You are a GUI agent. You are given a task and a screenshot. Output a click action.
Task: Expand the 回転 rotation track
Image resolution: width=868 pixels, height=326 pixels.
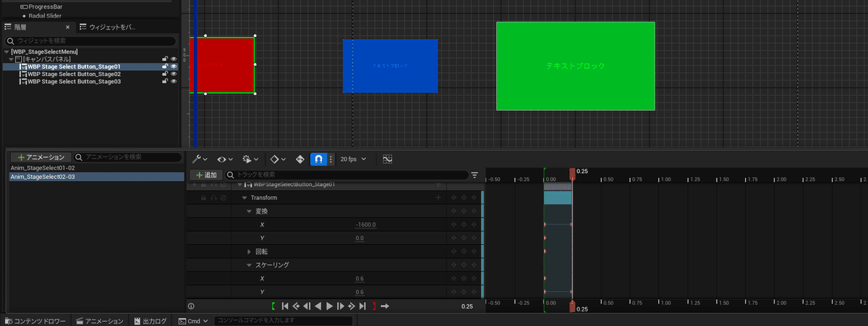click(250, 251)
